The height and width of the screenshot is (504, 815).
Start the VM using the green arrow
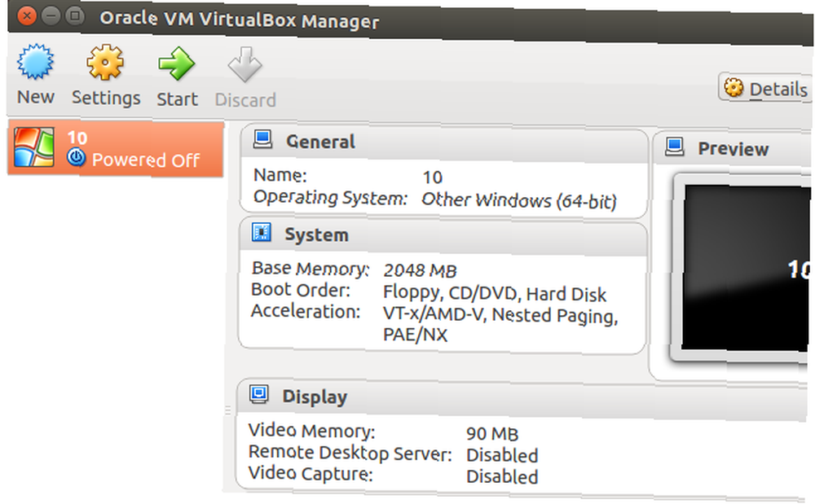[x=177, y=64]
